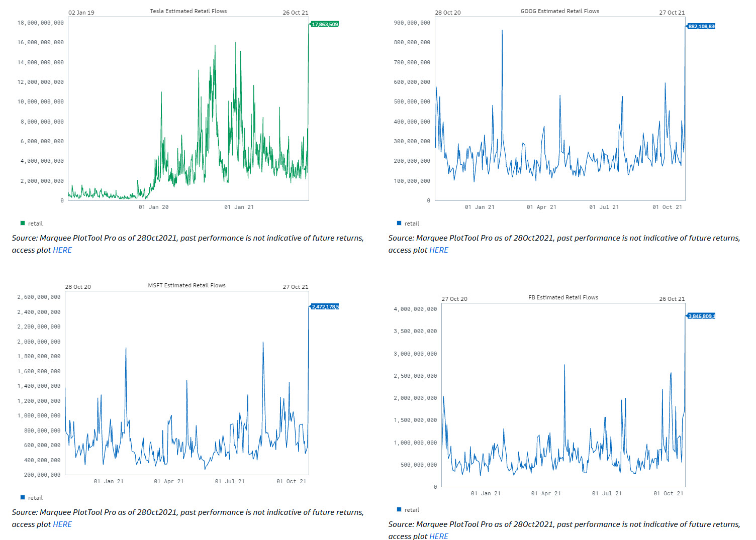Click the Tesla Estimated Retail Flows title
The height and width of the screenshot is (540, 756).
188,11
